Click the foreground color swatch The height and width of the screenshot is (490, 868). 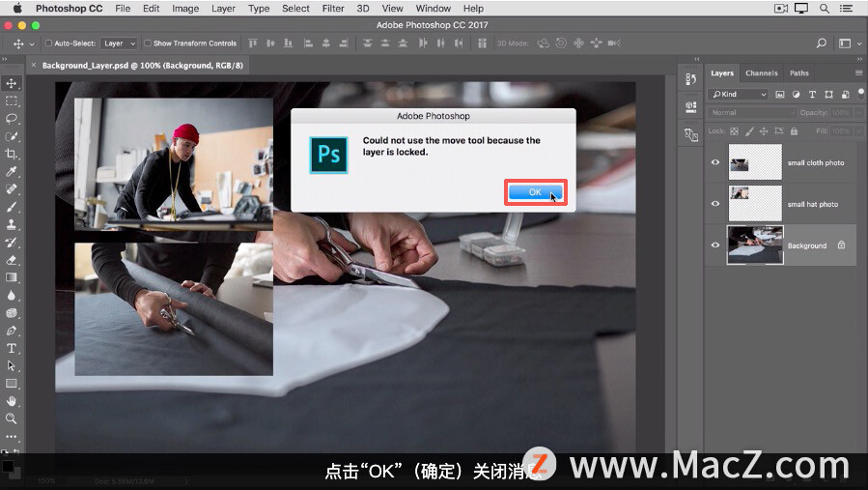[x=8, y=467]
